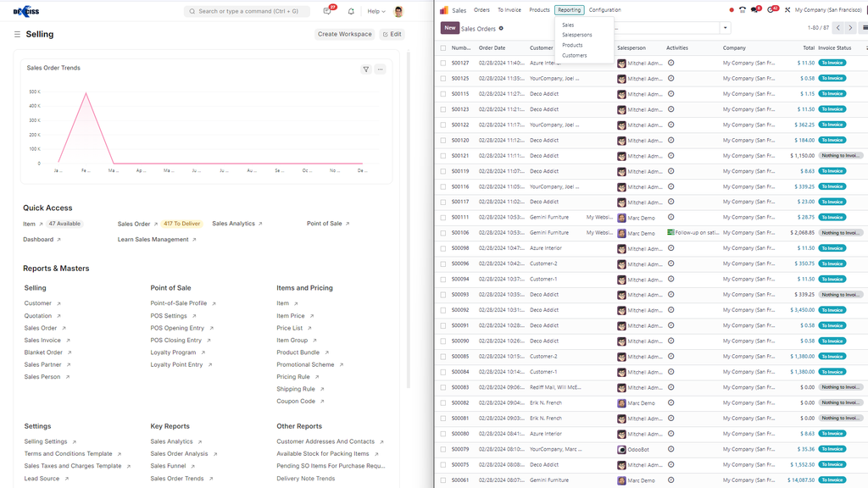Open the Odoo debug tools icon
This screenshot has height=488, width=868.
(x=787, y=10)
